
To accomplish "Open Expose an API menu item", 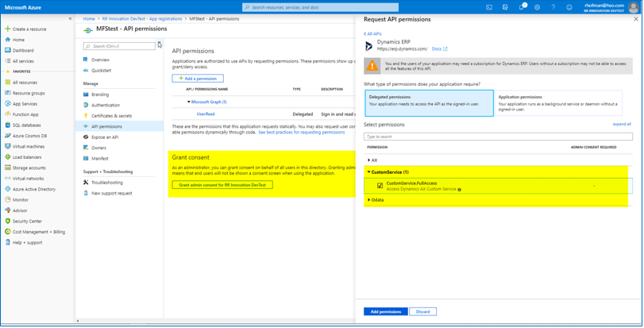I will pos(105,137).
